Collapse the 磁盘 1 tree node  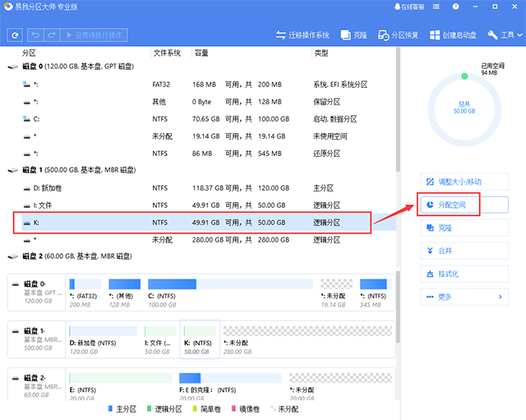click(x=12, y=170)
